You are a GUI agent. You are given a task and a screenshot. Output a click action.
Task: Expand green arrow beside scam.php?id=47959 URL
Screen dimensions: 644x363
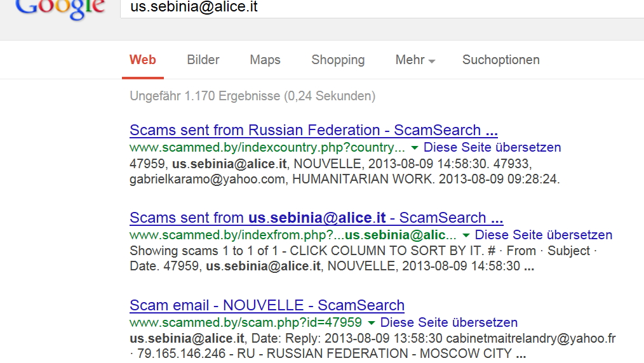(x=372, y=323)
